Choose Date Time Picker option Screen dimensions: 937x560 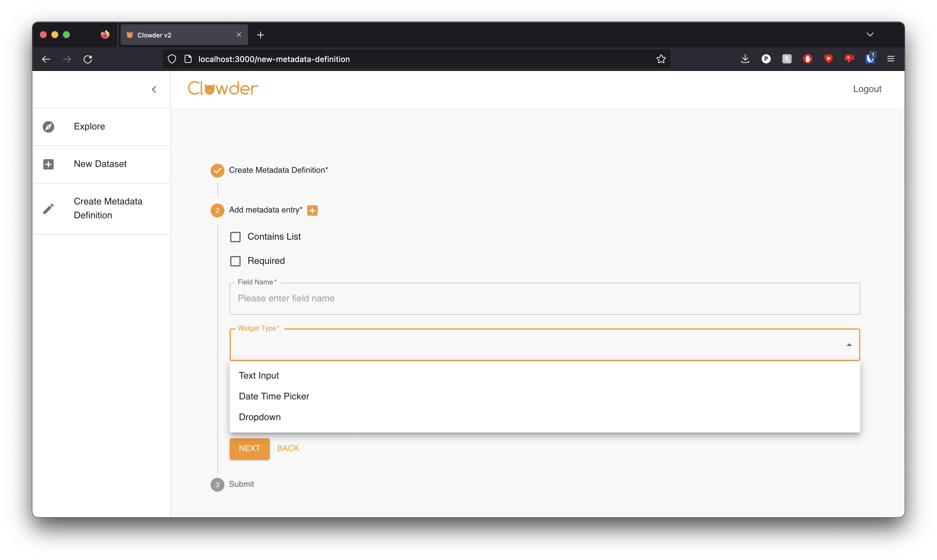(274, 396)
